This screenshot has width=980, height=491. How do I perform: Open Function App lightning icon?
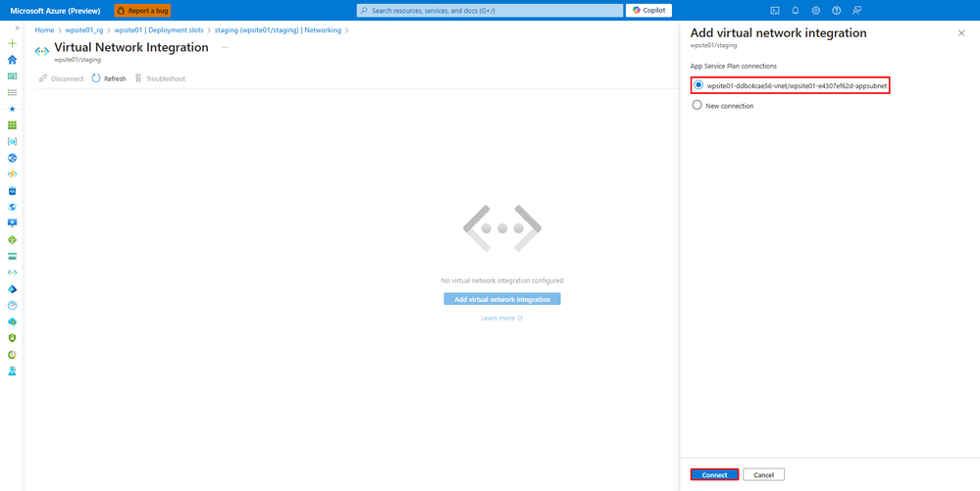(12, 174)
